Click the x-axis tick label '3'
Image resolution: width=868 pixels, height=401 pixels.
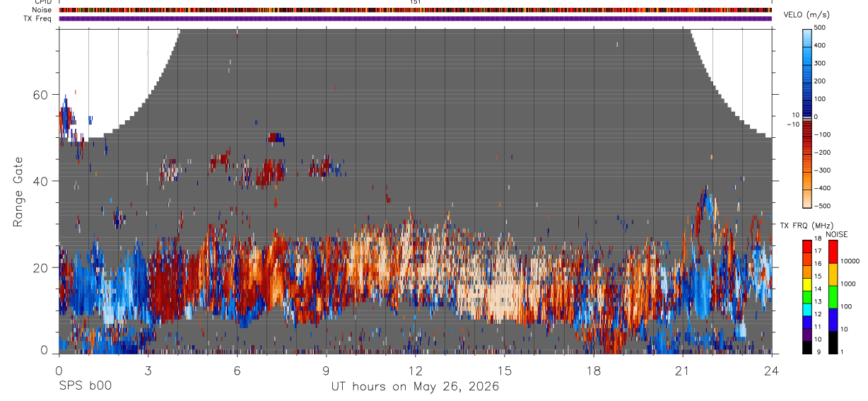click(148, 370)
